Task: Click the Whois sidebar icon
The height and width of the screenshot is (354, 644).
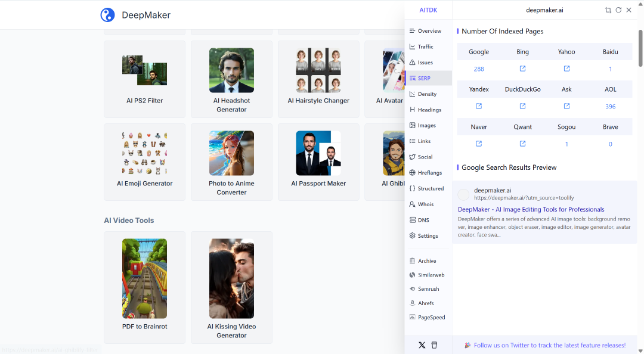Action: point(413,204)
